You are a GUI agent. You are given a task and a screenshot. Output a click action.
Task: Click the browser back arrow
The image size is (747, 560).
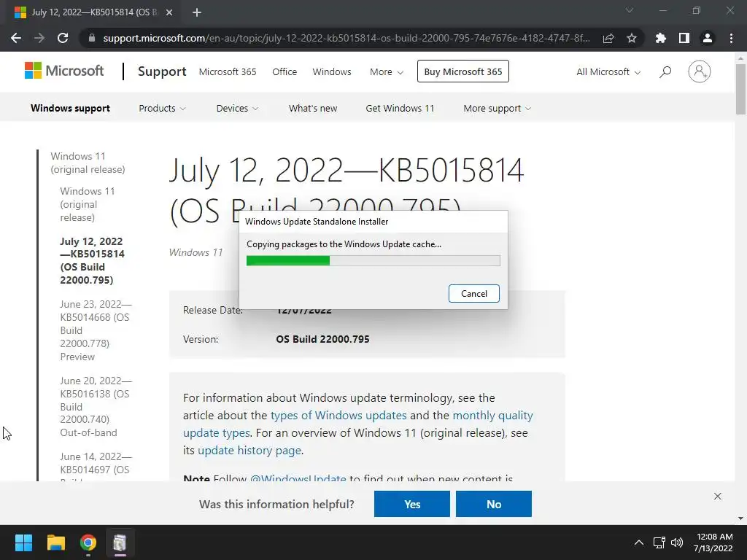coord(16,38)
